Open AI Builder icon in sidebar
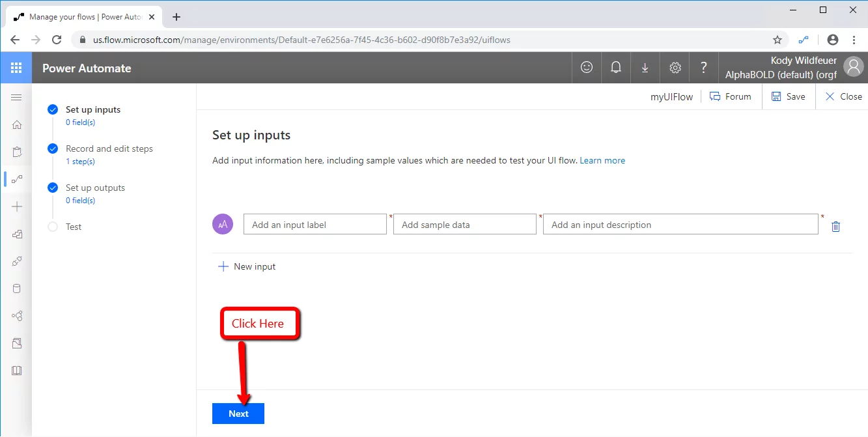868x437 pixels. coord(17,316)
